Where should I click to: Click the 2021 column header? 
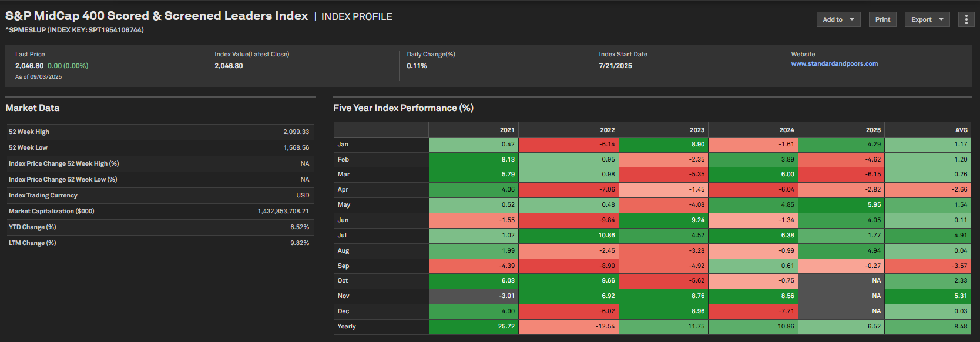click(474, 130)
